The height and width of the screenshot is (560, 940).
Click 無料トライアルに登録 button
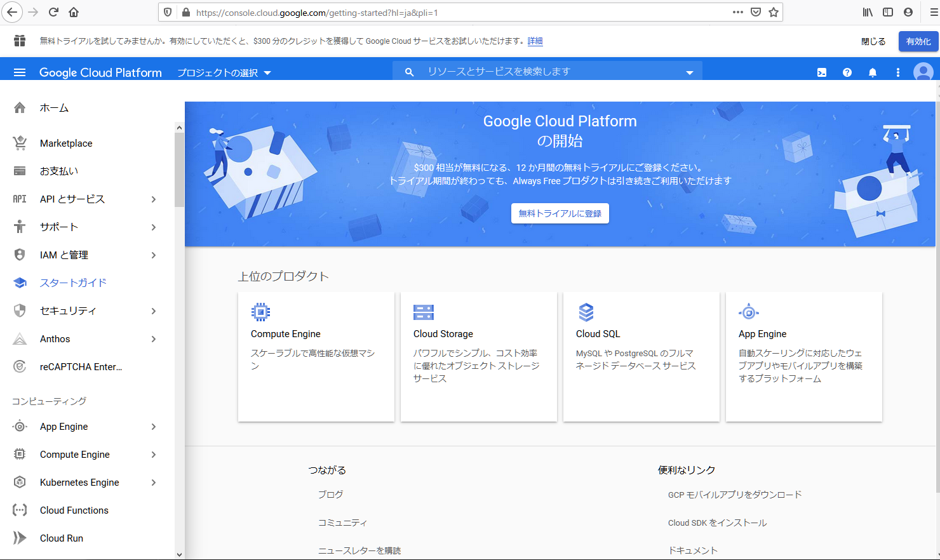click(560, 213)
